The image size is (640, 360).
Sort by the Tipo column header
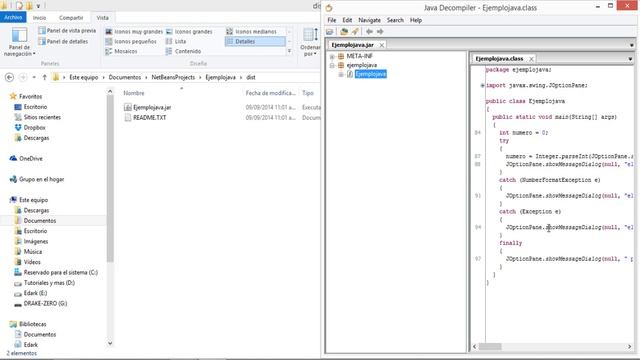(308, 93)
